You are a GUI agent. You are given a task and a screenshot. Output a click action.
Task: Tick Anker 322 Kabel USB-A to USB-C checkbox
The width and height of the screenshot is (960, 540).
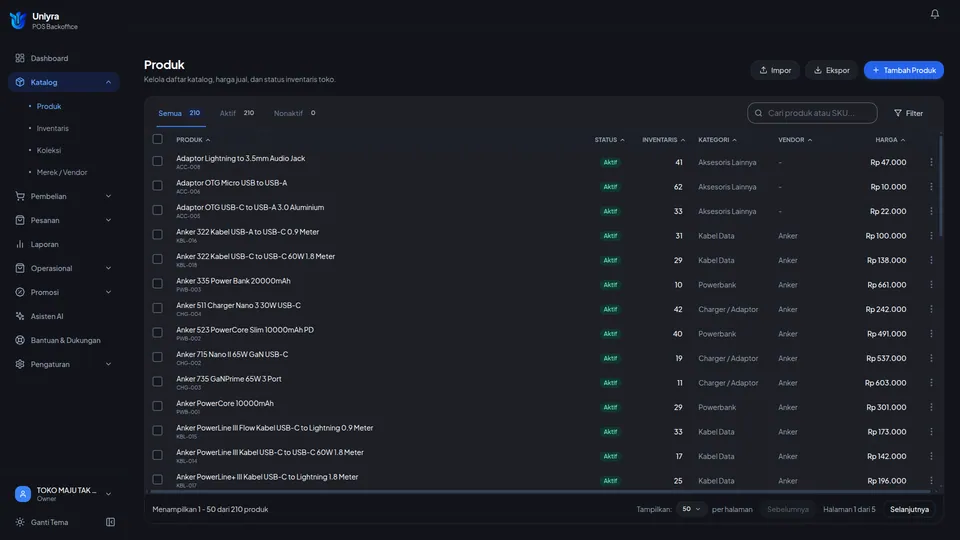[157, 234]
